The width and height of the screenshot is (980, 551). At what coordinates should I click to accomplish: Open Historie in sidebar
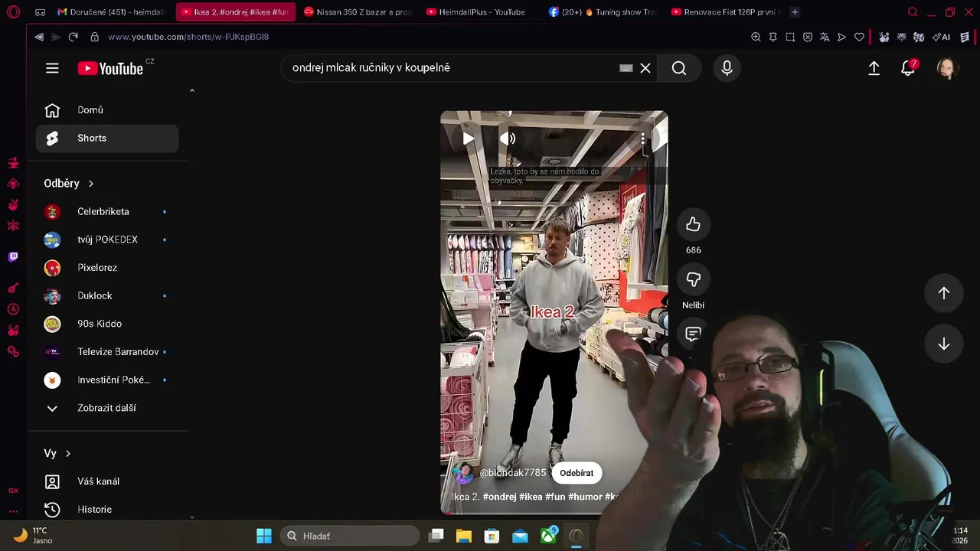pyautogui.click(x=107, y=510)
